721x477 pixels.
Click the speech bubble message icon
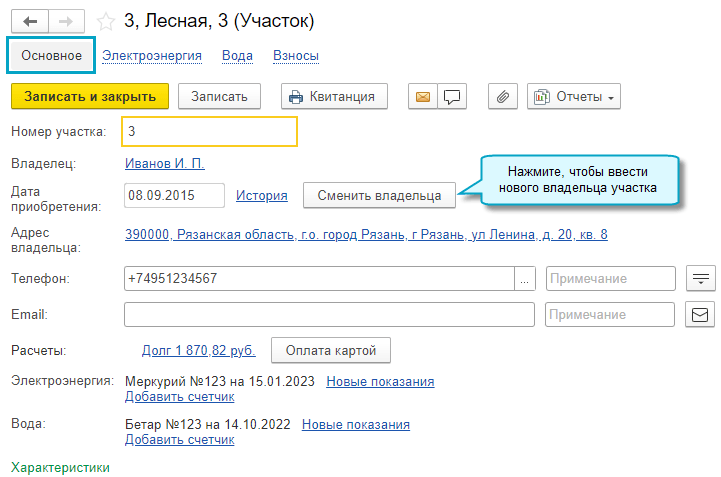[x=453, y=96]
